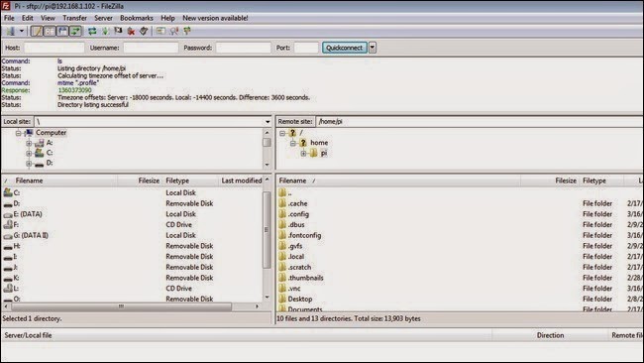Image resolution: width=644 pixels, height=363 pixels.
Task: Open the Site Manager dropdown arrow
Action: (22, 31)
